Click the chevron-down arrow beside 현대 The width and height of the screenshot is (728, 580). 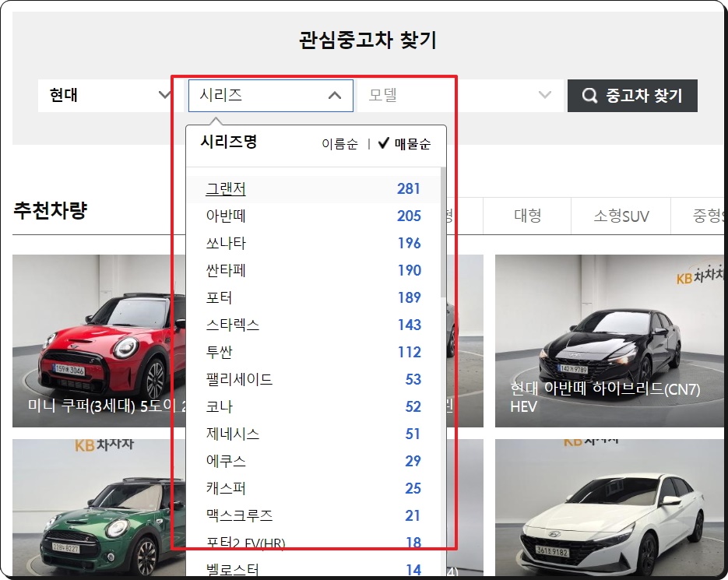pyautogui.click(x=164, y=95)
